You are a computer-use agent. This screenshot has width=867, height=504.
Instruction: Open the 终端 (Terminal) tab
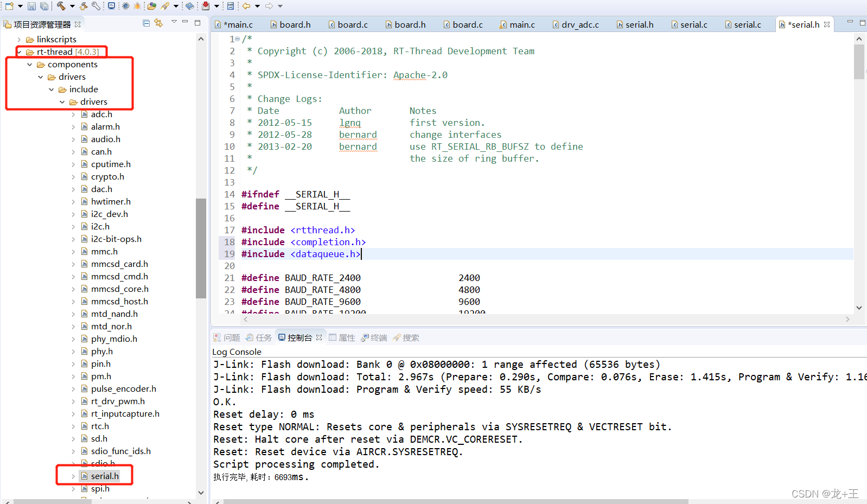point(374,337)
